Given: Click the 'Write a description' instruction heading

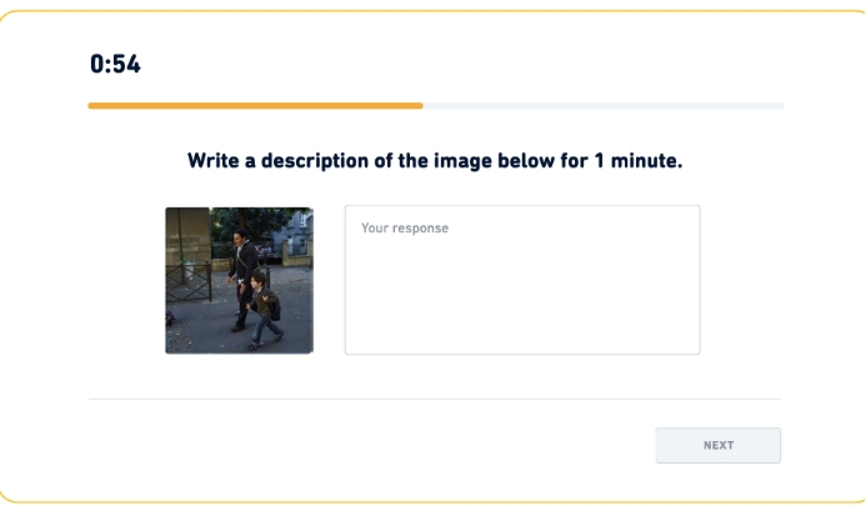Looking at the screenshot, I should [435, 161].
